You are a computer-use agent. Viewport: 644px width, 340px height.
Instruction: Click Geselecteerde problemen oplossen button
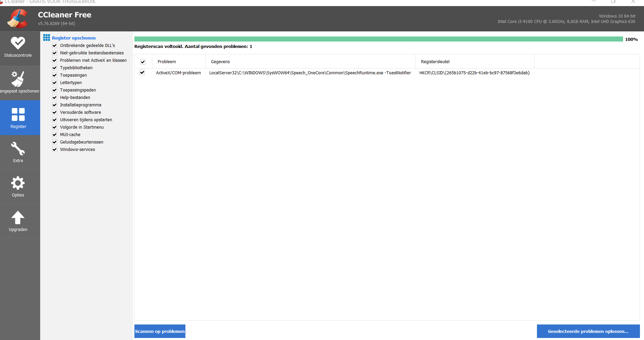pyautogui.click(x=588, y=331)
